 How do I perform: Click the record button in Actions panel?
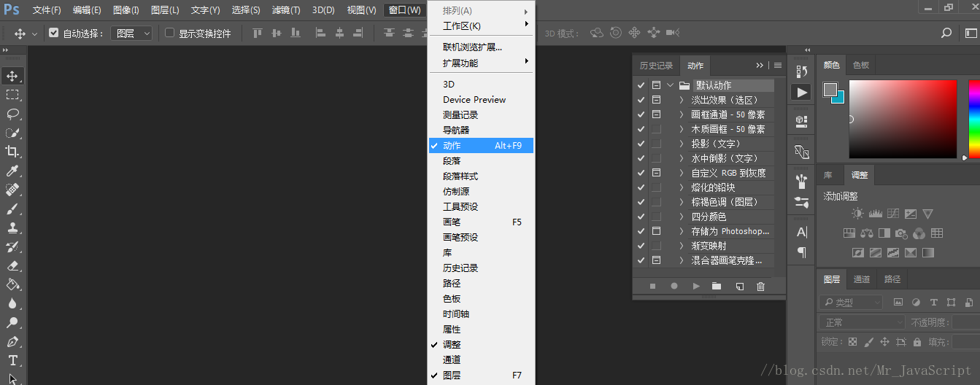[x=674, y=287]
